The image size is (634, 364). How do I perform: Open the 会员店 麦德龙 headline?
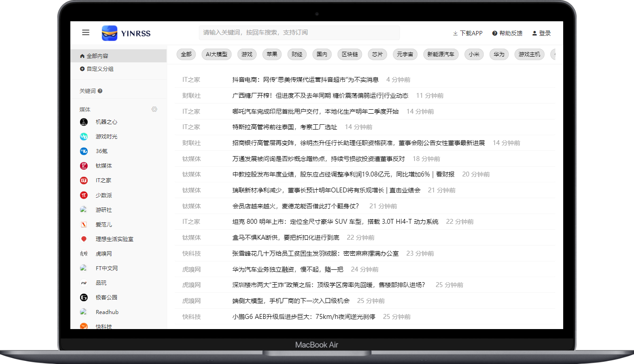(x=296, y=206)
